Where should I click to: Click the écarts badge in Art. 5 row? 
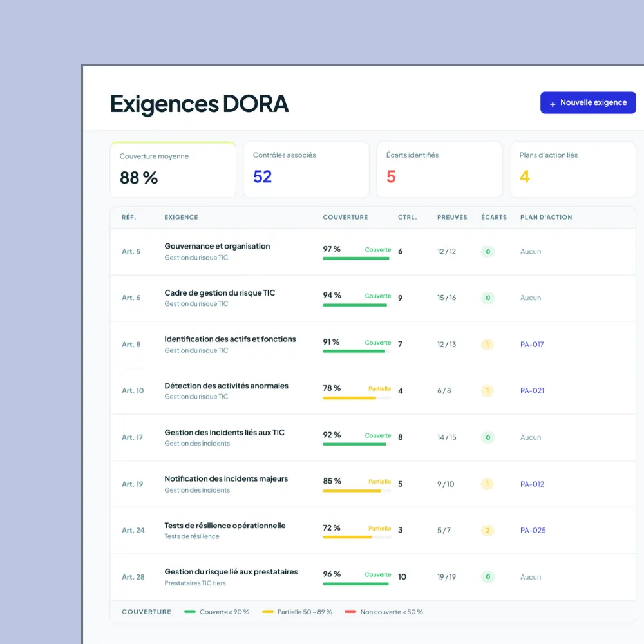(488, 251)
